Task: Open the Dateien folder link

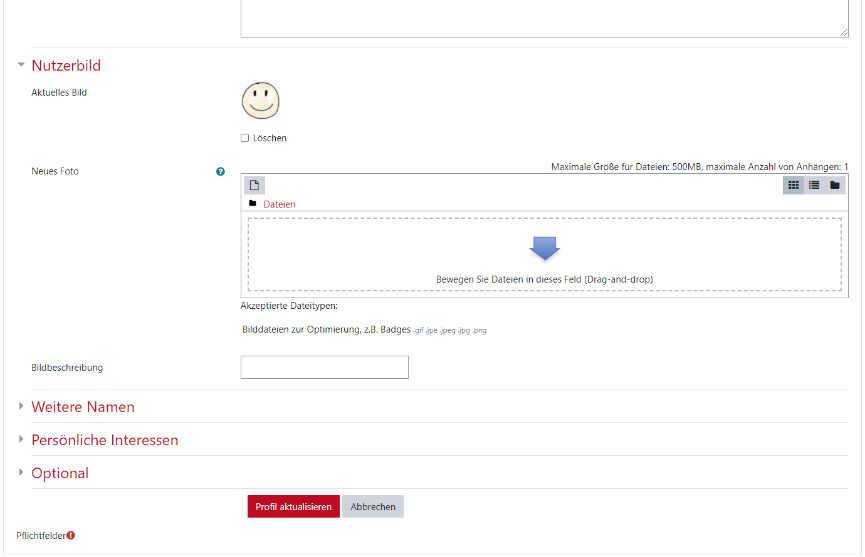Action: click(x=279, y=204)
